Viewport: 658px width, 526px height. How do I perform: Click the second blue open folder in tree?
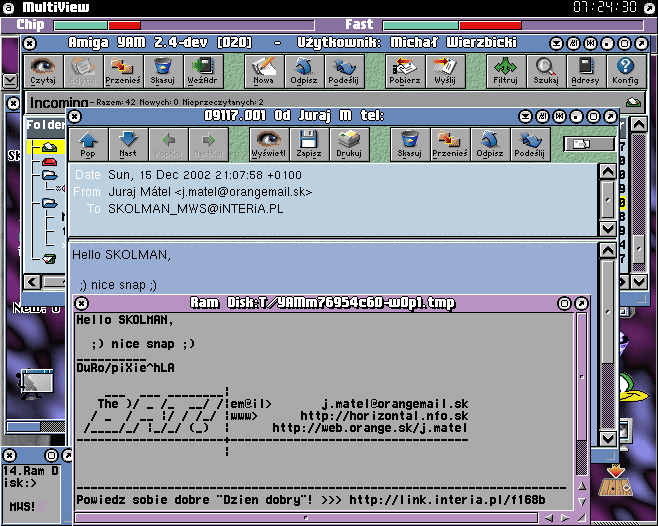50,203
